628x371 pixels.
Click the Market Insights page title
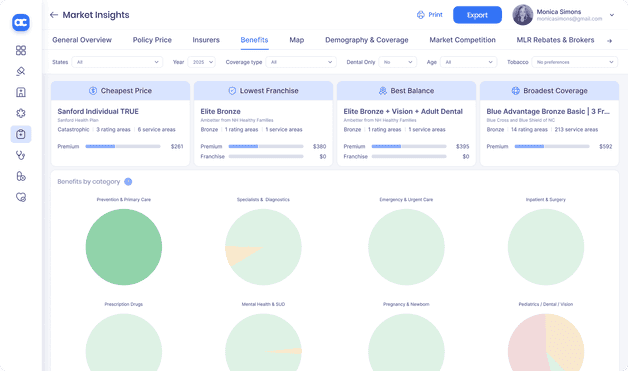pyautogui.click(x=96, y=15)
